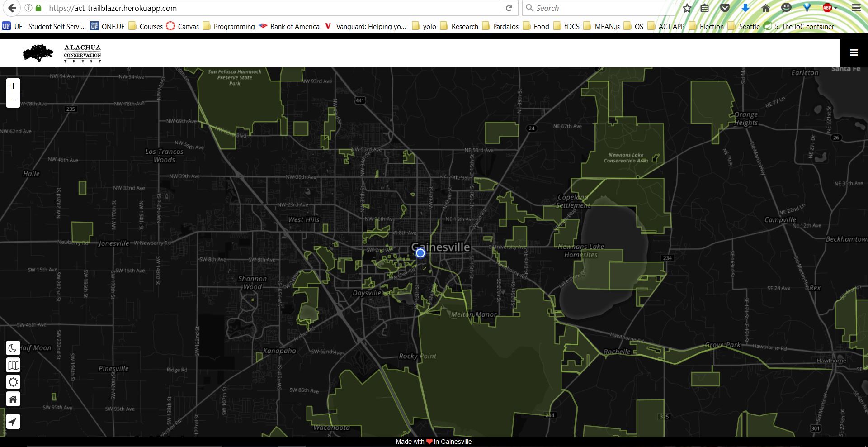Click the Kanapaha label on the map
Image resolution: width=868 pixels, height=447 pixels.
pyautogui.click(x=280, y=351)
